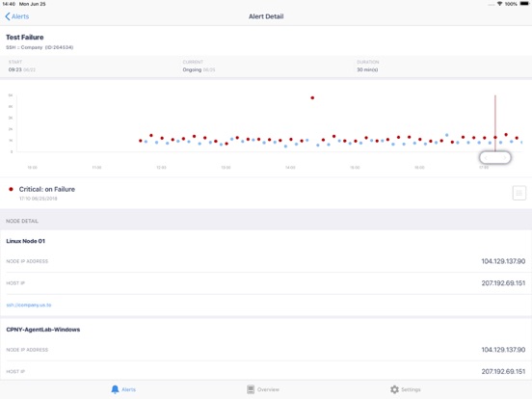Open the Settings tab with the gear icon
This screenshot has width=532, height=399.
pos(405,389)
